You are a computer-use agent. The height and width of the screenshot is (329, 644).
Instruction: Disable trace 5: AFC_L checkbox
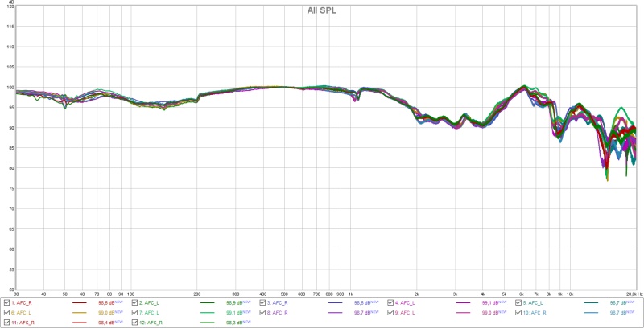519,302
